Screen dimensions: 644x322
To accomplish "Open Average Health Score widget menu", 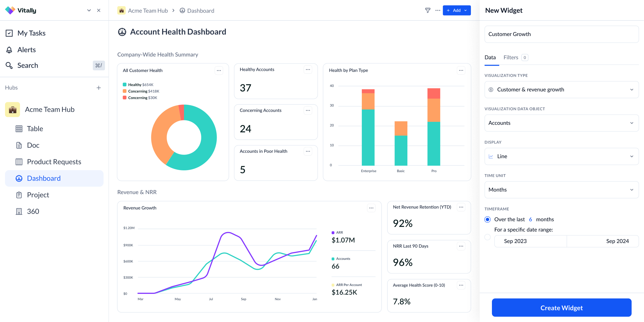I will 461,285.
